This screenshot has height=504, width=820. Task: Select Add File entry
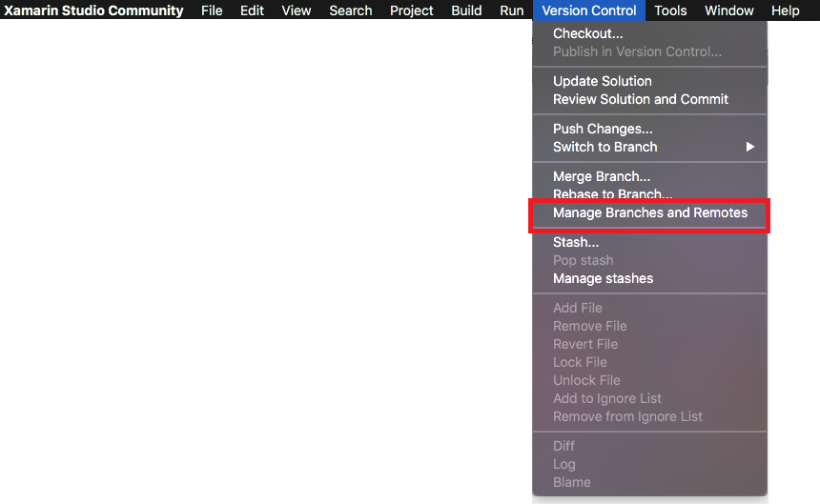click(649, 308)
